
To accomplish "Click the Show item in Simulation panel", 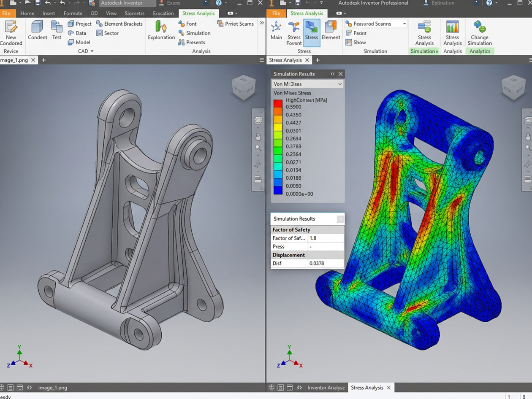I will 356,42.
